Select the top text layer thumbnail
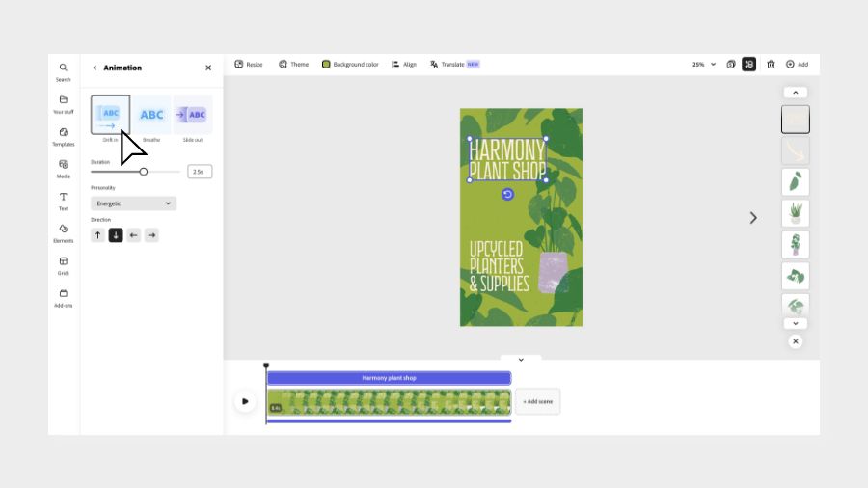 796,120
